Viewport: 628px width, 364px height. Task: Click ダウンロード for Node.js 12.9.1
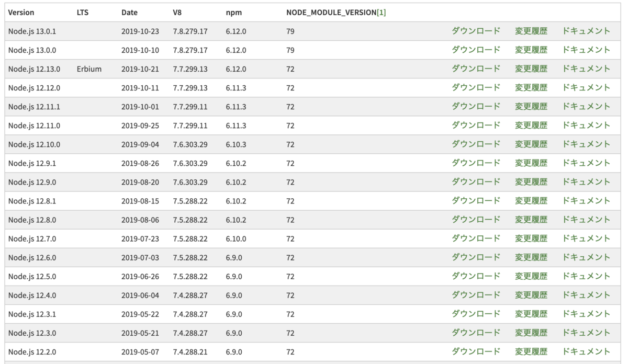[x=476, y=163]
